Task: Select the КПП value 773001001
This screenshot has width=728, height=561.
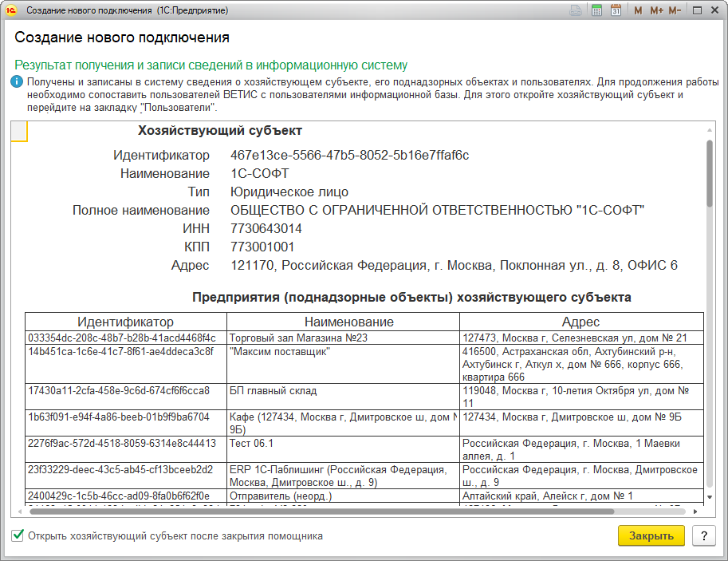Action: coord(262,247)
